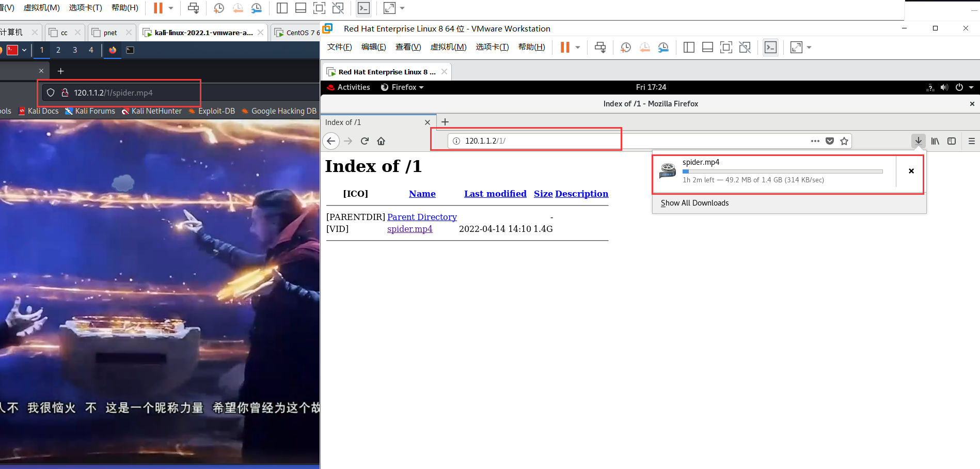The height and width of the screenshot is (469, 980).
Task: Click GNOME power icon in top bar
Action: tap(959, 87)
